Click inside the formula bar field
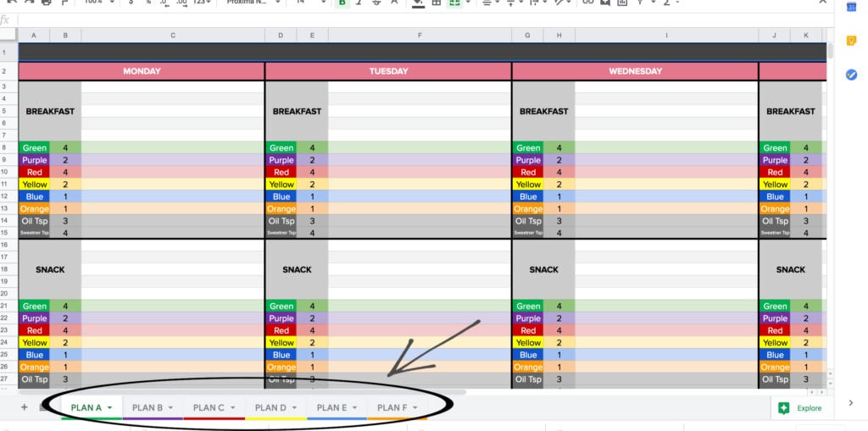Image resolution: width=868 pixels, height=431 pixels. 426,20
